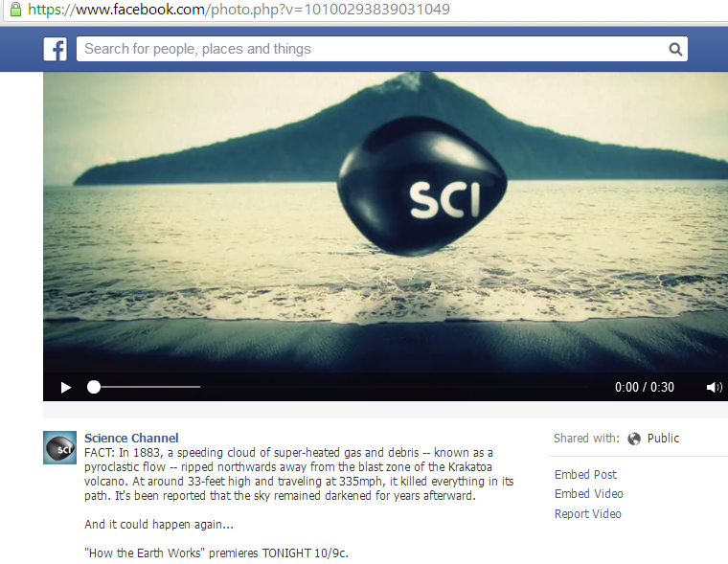
Task: Click the SCI logo in video frame
Action: coord(421,187)
